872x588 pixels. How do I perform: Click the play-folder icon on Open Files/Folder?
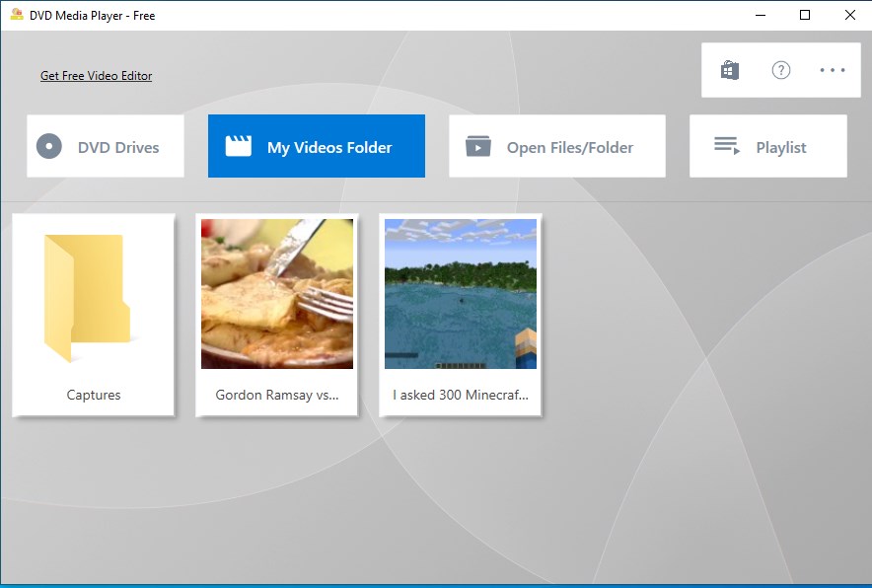[x=477, y=146]
